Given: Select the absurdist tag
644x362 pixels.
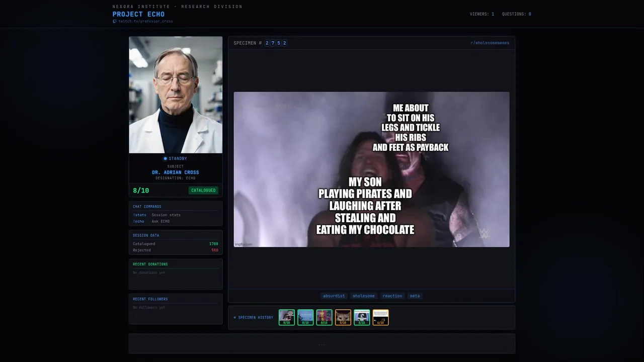Looking at the screenshot, I should click(x=334, y=296).
